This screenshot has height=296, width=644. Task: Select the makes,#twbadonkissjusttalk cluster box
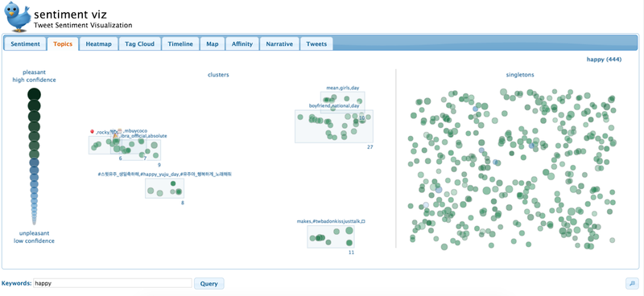click(331, 236)
